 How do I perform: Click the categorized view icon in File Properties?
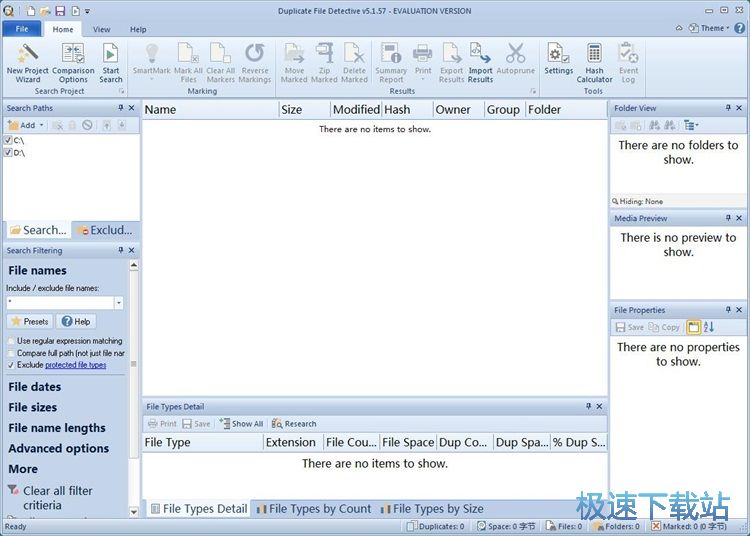click(x=693, y=327)
